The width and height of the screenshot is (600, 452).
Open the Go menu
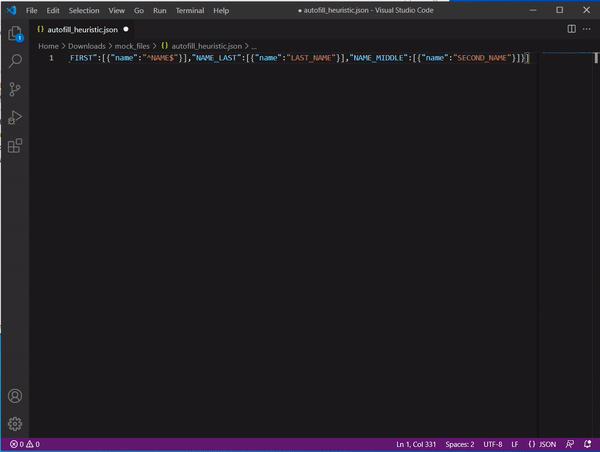(x=139, y=10)
